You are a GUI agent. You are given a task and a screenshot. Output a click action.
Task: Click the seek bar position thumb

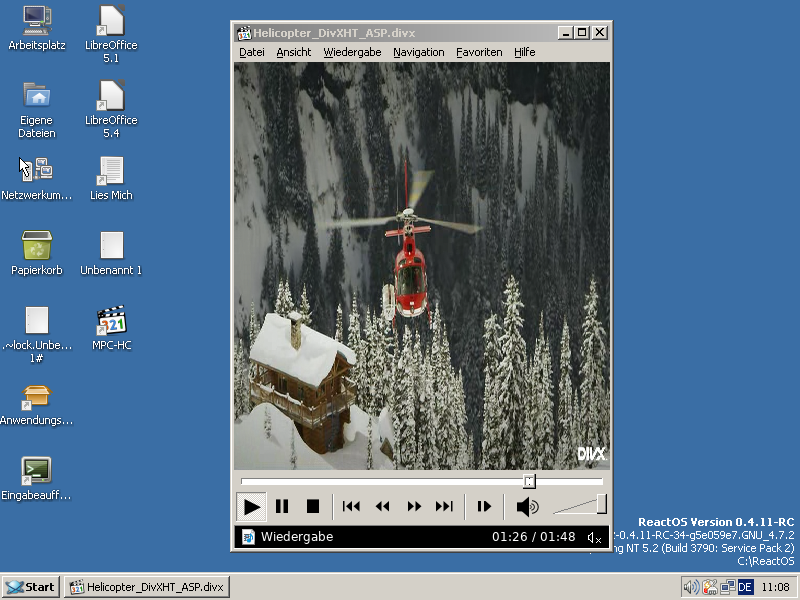click(x=529, y=481)
